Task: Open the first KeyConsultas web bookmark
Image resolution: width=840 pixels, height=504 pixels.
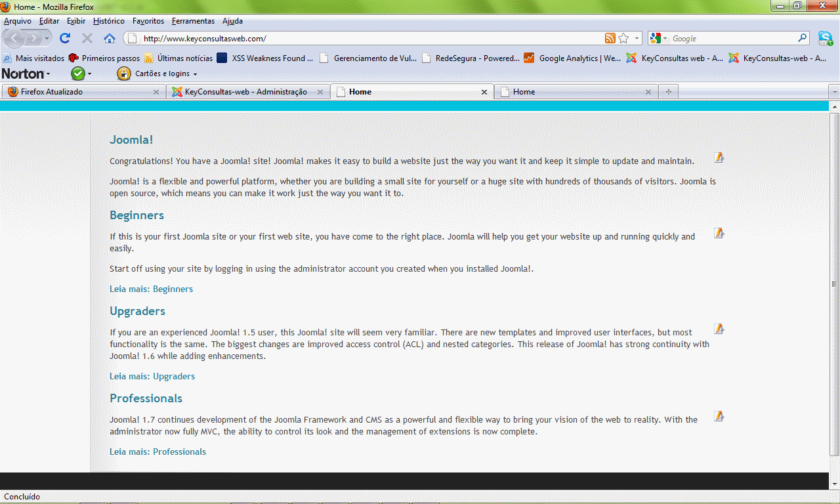Action: (x=675, y=58)
